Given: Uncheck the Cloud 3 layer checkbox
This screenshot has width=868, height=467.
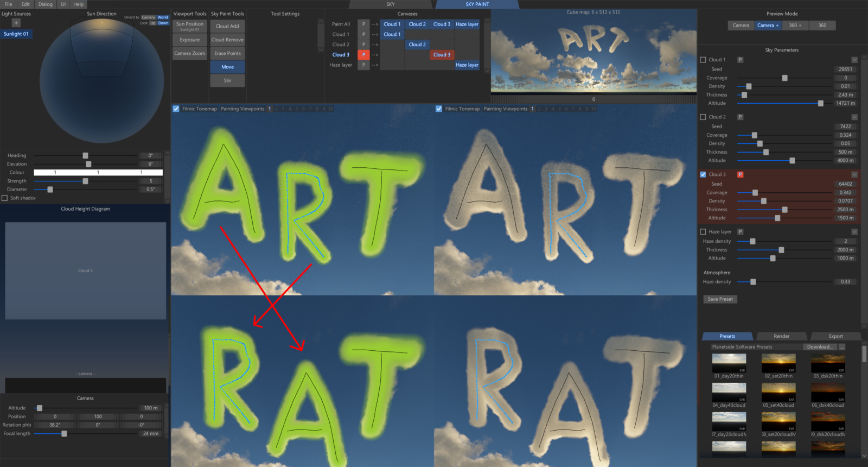Looking at the screenshot, I should tap(703, 174).
